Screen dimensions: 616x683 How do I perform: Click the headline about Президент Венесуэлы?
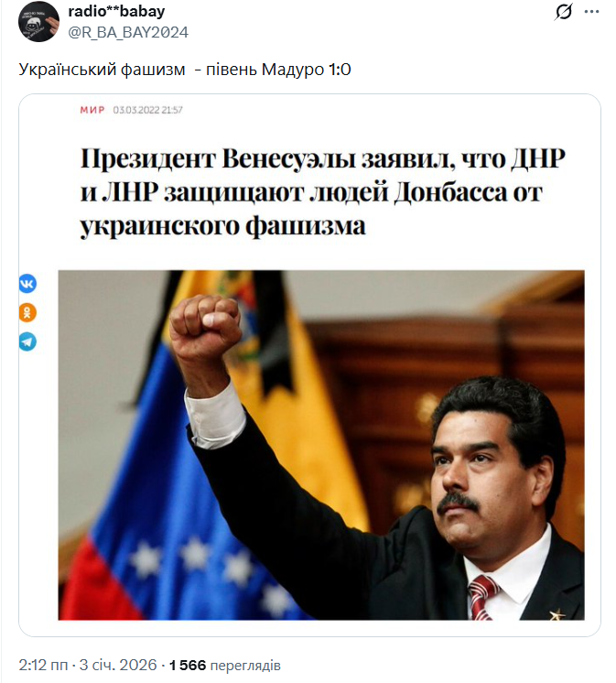(x=322, y=191)
